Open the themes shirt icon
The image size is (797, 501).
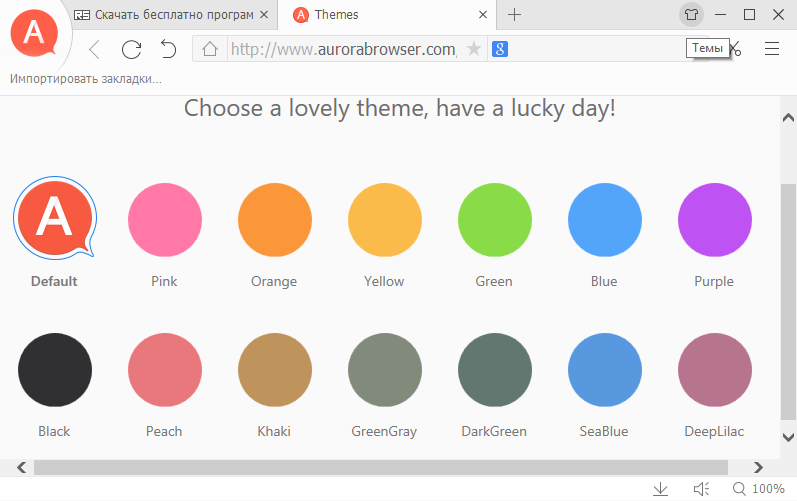[x=692, y=15]
